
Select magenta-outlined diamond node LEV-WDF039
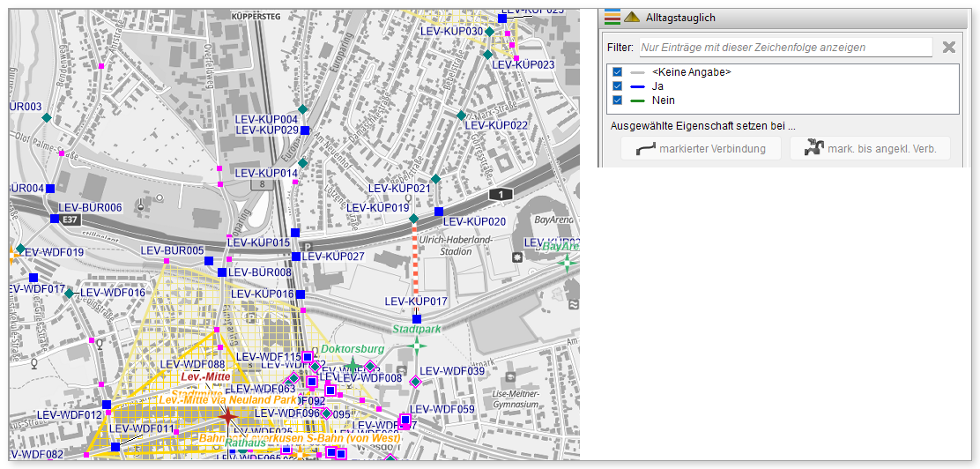(415, 381)
